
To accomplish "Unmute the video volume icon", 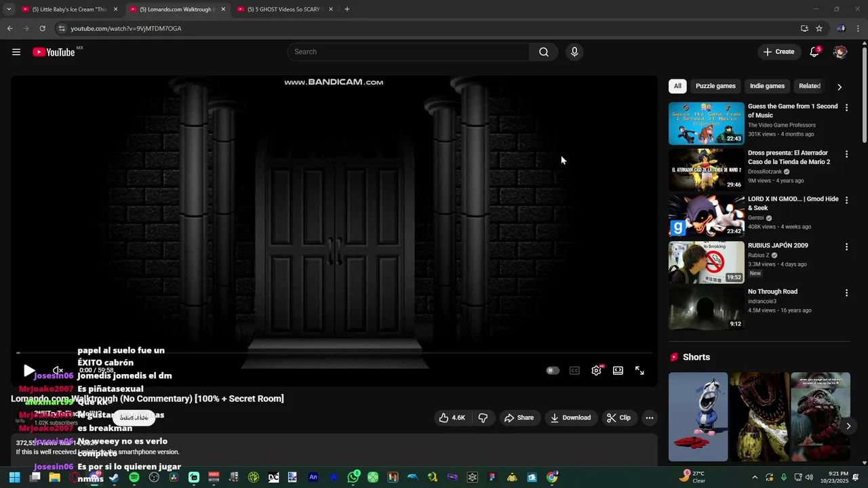I will point(58,371).
